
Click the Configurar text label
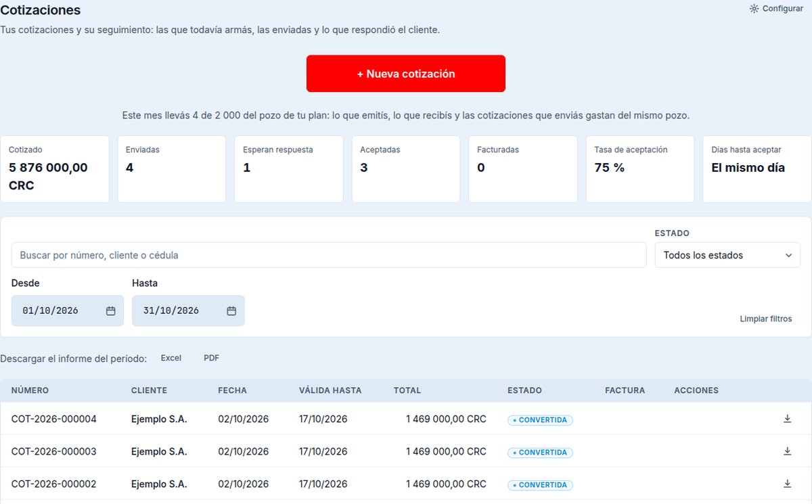(x=783, y=9)
